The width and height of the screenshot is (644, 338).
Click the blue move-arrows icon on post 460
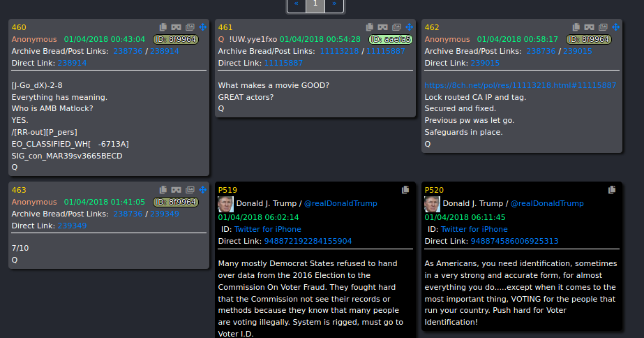point(203,27)
